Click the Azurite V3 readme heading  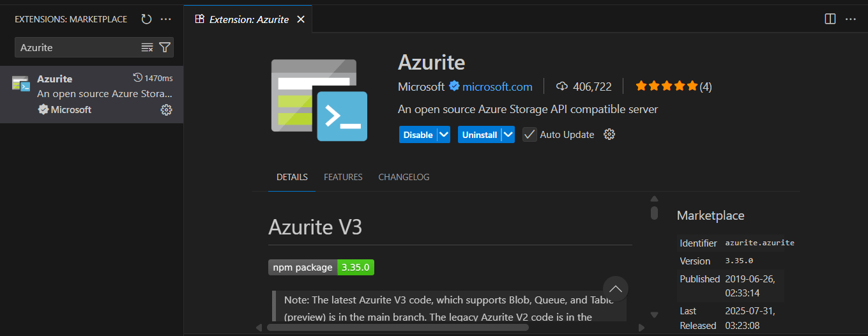[316, 227]
